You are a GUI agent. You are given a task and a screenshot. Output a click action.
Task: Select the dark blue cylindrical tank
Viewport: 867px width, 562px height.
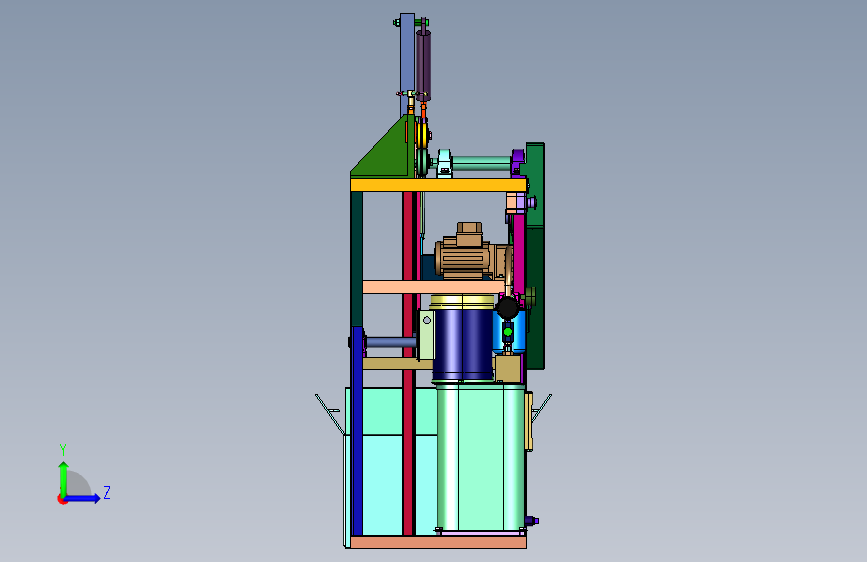pyautogui.click(x=463, y=345)
